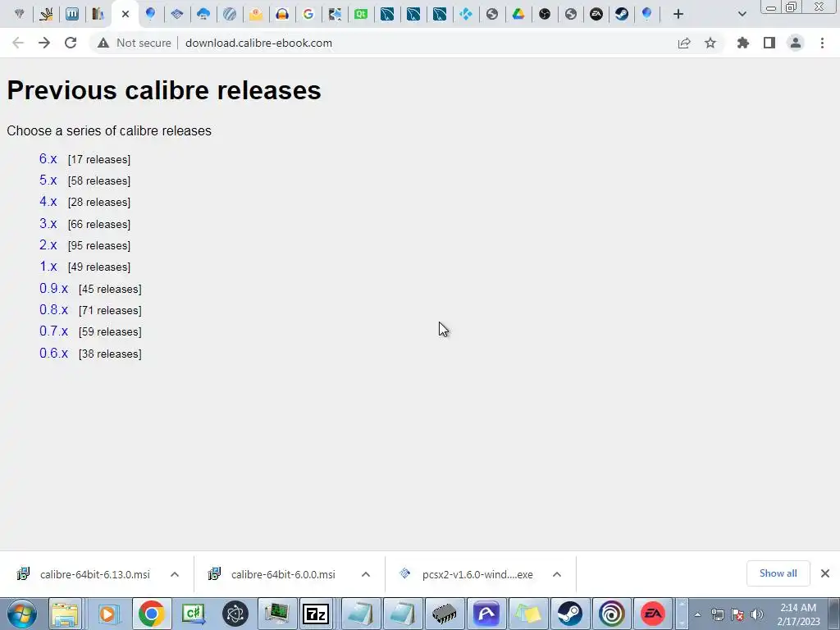Viewport: 840px width, 630px height.
Task: Switch to the Kodi tab
Action: 466,14
